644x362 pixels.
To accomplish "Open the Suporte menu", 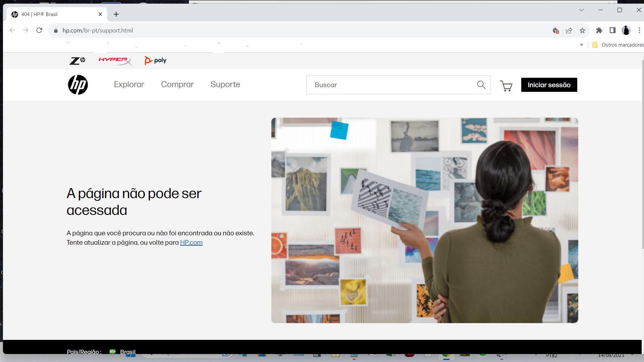I will 225,84.
